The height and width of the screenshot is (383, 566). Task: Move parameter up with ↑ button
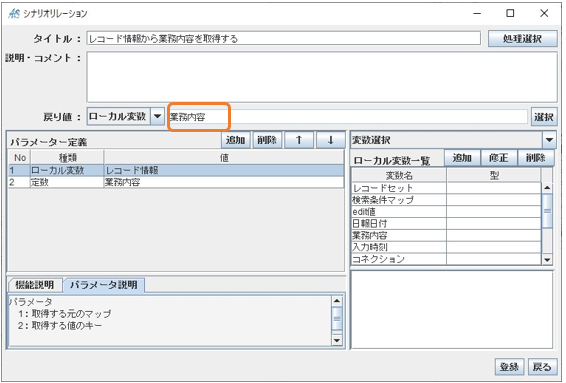click(299, 140)
